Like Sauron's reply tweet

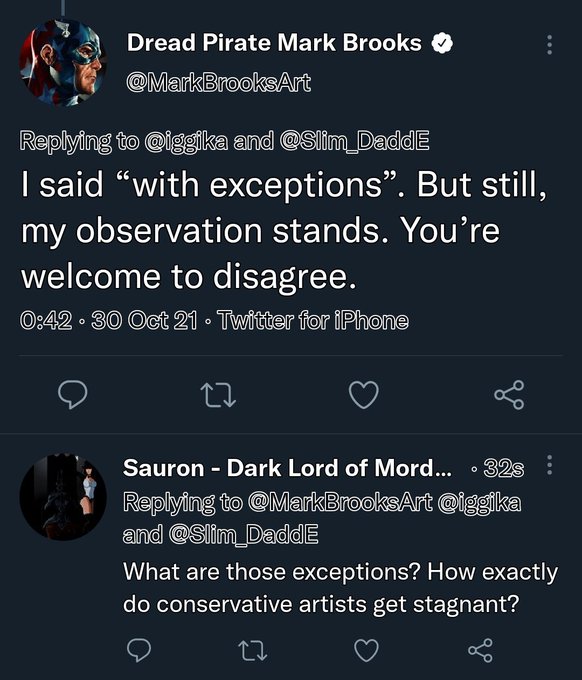366,650
